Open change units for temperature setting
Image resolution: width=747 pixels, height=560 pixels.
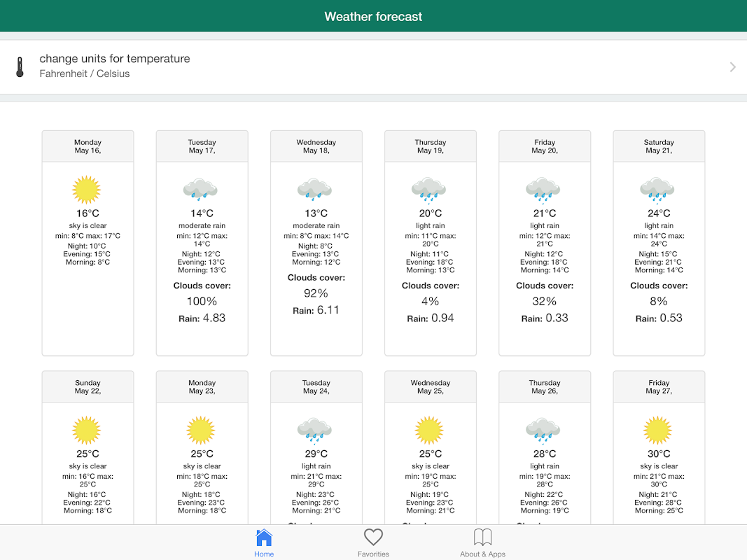(374, 67)
